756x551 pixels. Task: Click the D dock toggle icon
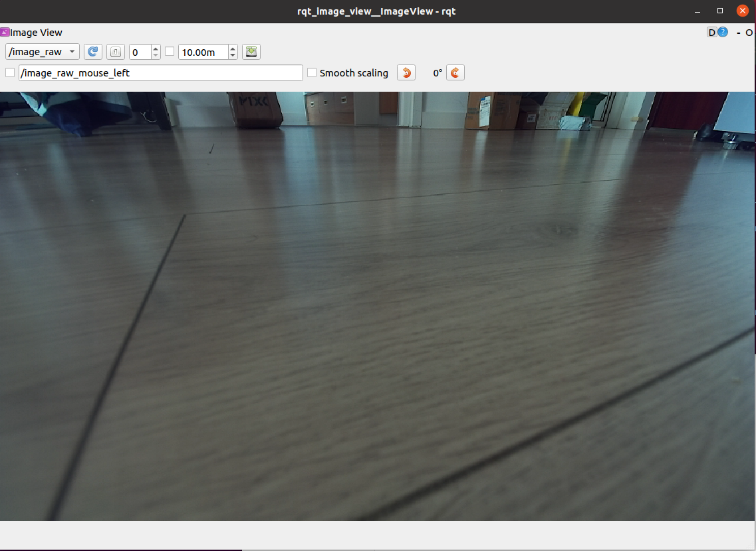[711, 33]
